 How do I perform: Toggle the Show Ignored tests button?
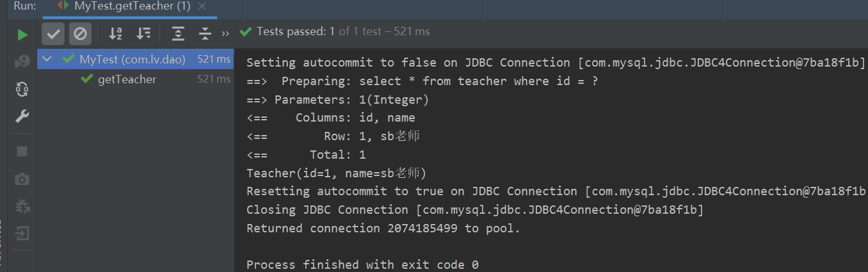(x=80, y=33)
